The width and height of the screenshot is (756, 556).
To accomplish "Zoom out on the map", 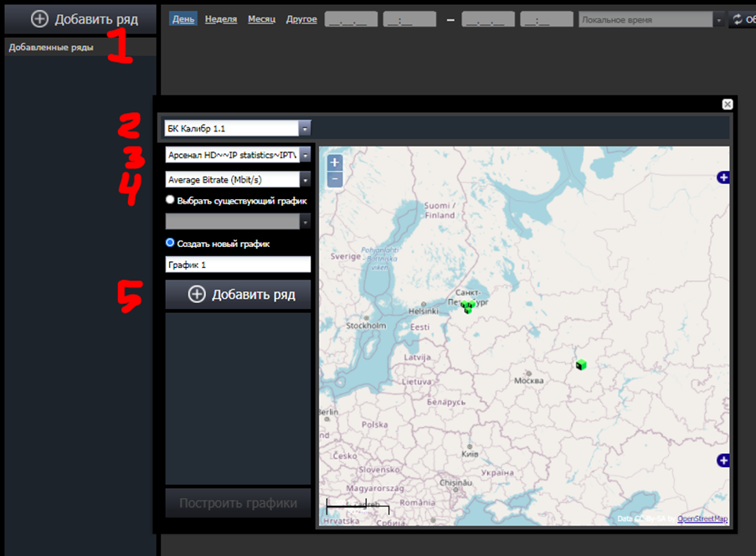I will tap(335, 179).
